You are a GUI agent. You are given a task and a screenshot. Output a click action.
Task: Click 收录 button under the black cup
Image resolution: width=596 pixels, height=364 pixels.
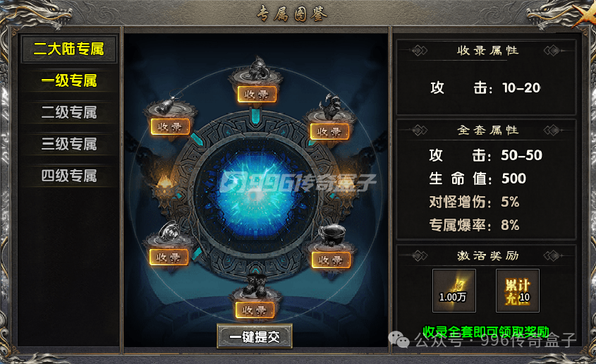331,260
